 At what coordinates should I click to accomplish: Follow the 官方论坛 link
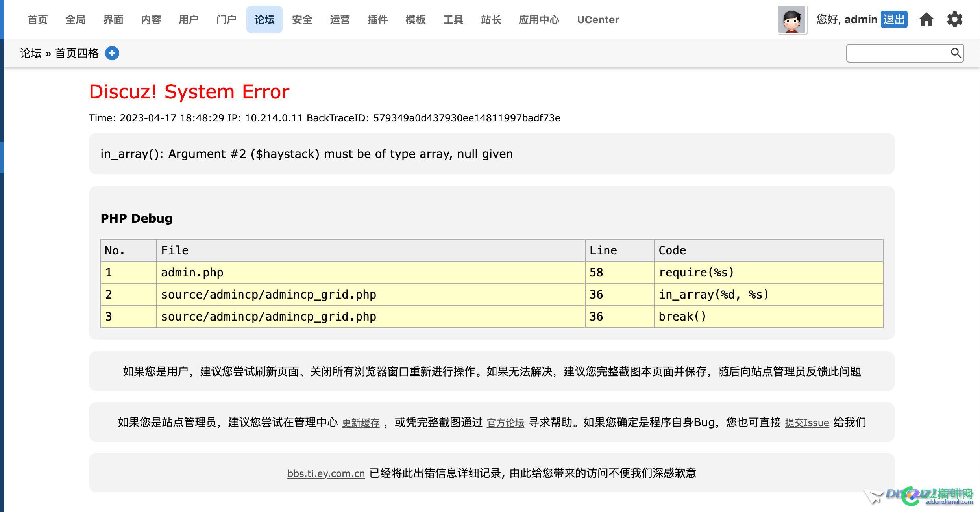click(x=505, y=423)
